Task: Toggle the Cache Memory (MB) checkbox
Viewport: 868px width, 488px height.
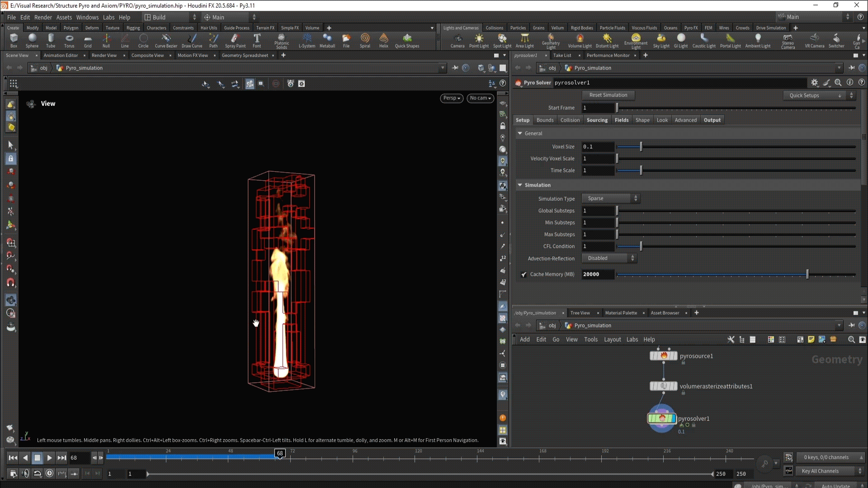Action: click(524, 275)
